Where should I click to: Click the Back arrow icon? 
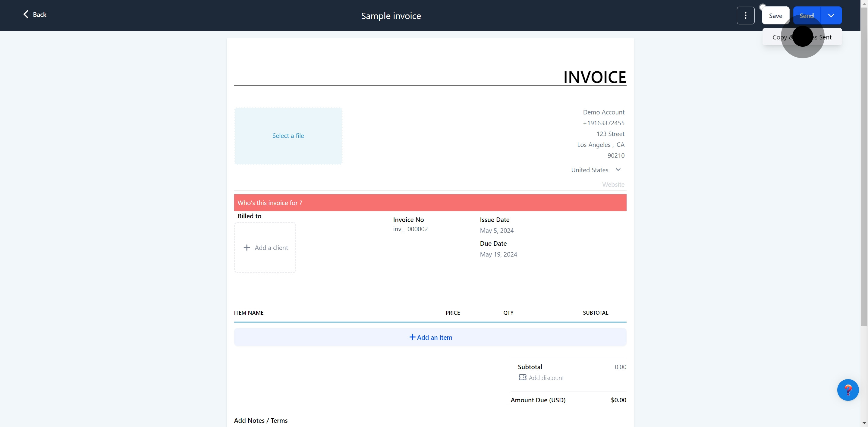26,14
